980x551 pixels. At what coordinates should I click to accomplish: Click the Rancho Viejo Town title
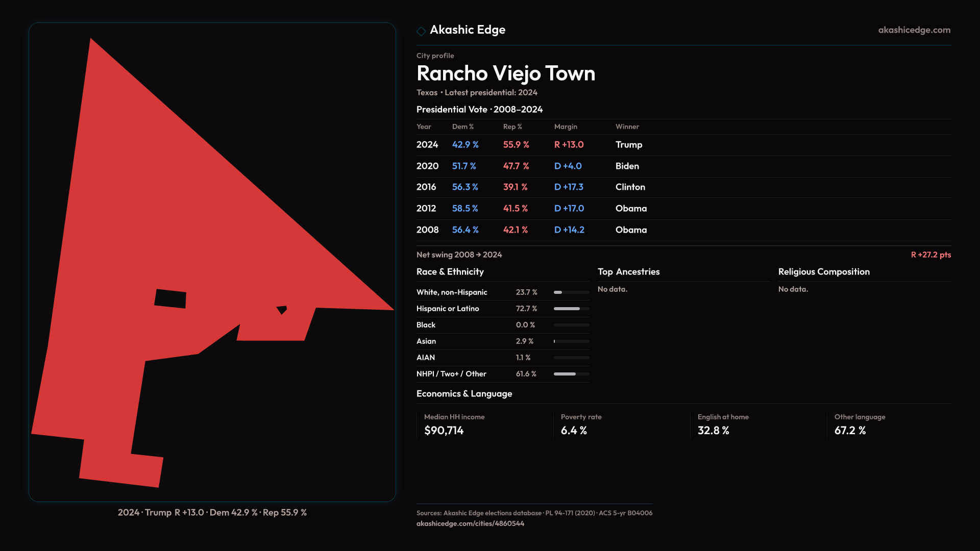505,73
